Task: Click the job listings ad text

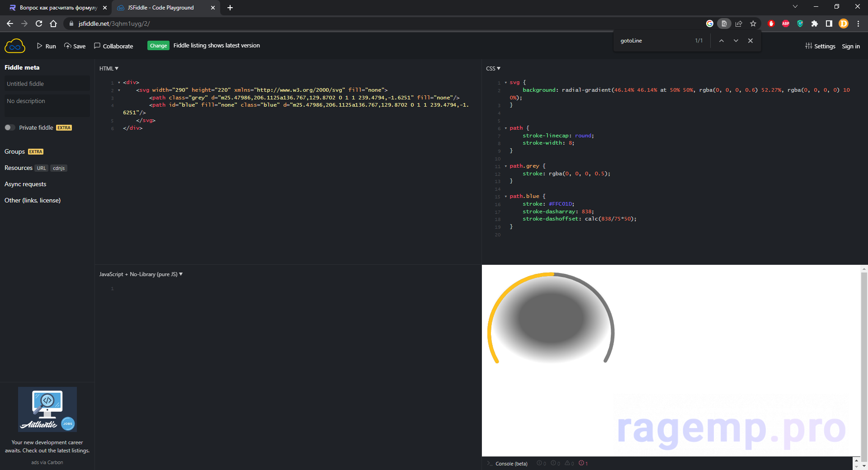Action: point(47,446)
